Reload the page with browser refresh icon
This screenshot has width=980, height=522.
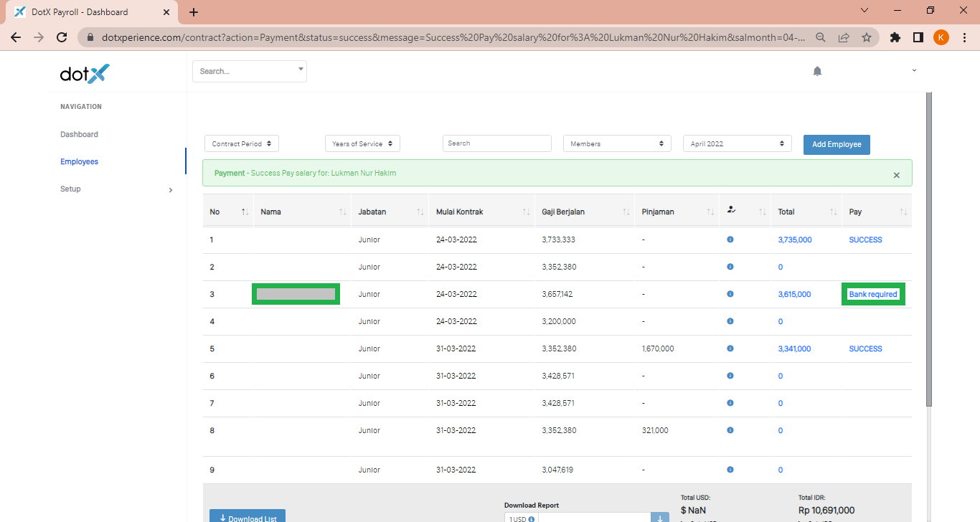click(x=62, y=37)
